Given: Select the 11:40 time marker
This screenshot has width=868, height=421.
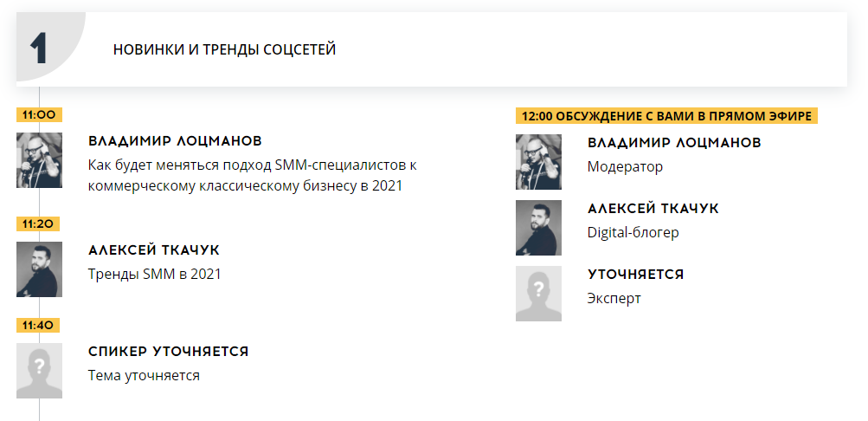Looking at the screenshot, I should point(39,326).
